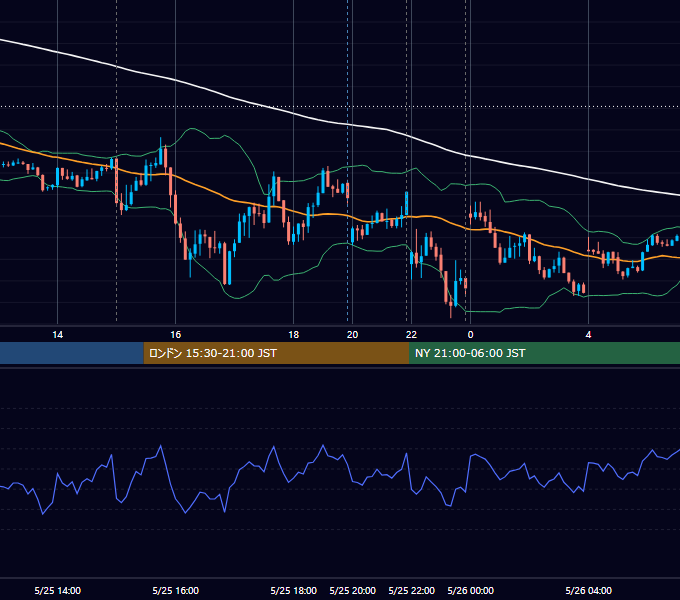
Task: Click the time axis label 0
Action: [471, 335]
